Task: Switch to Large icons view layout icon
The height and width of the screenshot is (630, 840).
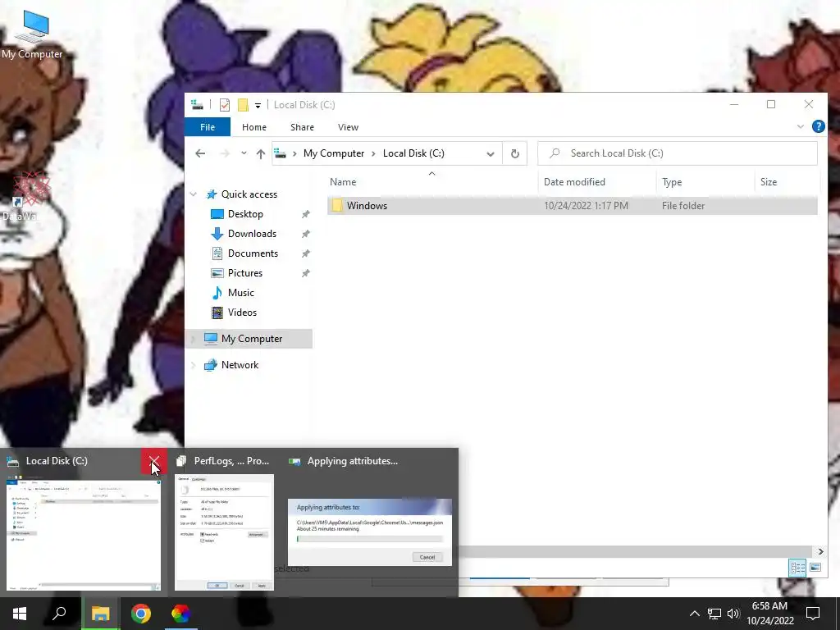Action: point(815,568)
